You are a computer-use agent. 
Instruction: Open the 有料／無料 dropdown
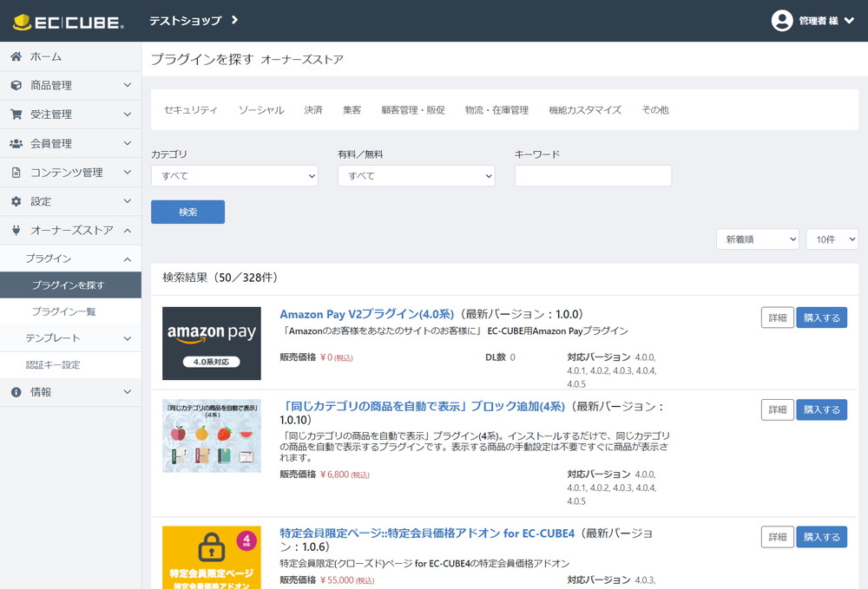point(417,176)
